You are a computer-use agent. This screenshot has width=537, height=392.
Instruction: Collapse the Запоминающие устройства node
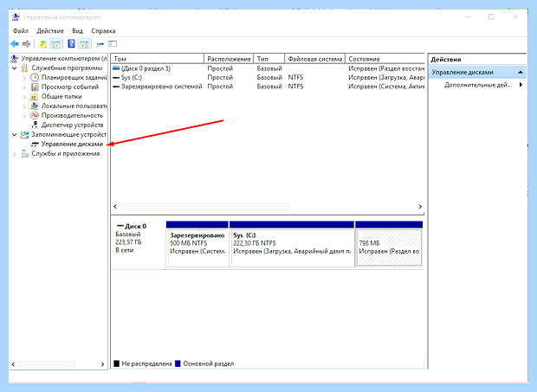[x=15, y=135]
